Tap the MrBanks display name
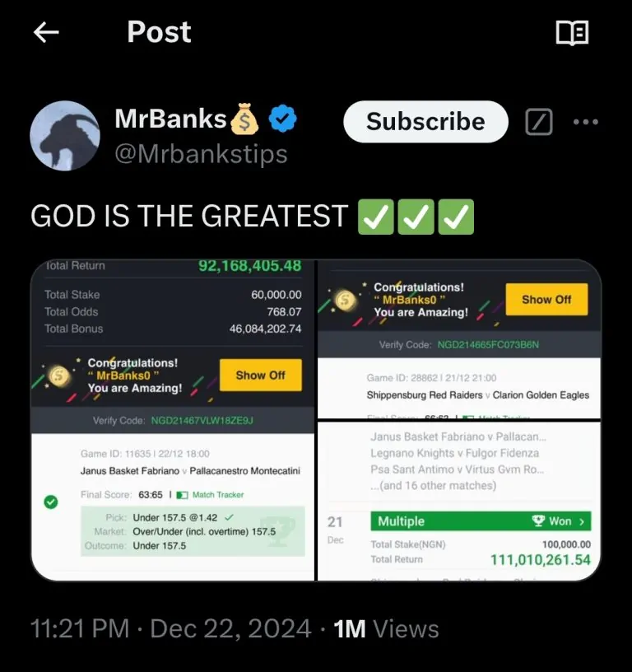 (x=170, y=119)
